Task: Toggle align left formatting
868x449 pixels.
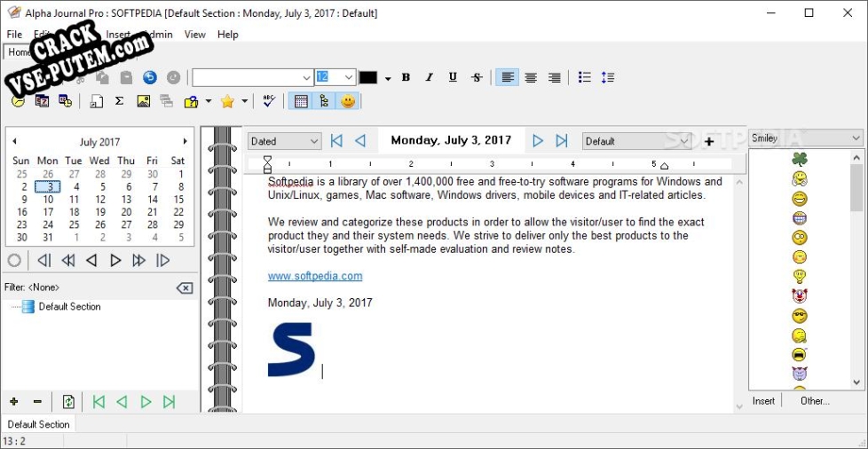Action: 507,77
